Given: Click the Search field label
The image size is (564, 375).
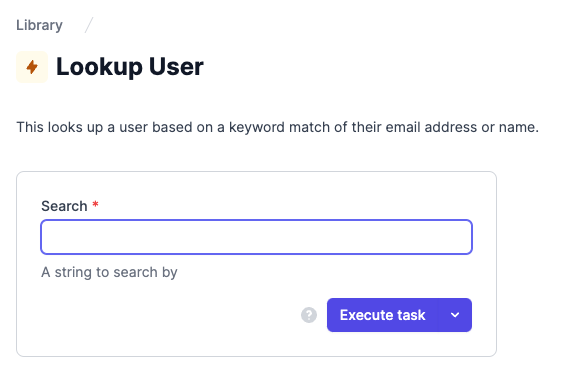Looking at the screenshot, I should (x=64, y=206).
